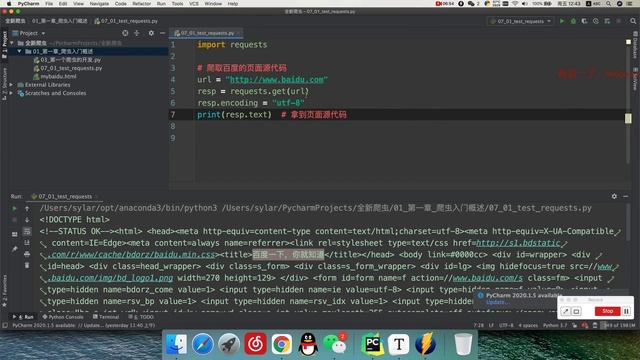Open the File menu
This screenshot has width=640, height=360.
[x=49, y=4]
